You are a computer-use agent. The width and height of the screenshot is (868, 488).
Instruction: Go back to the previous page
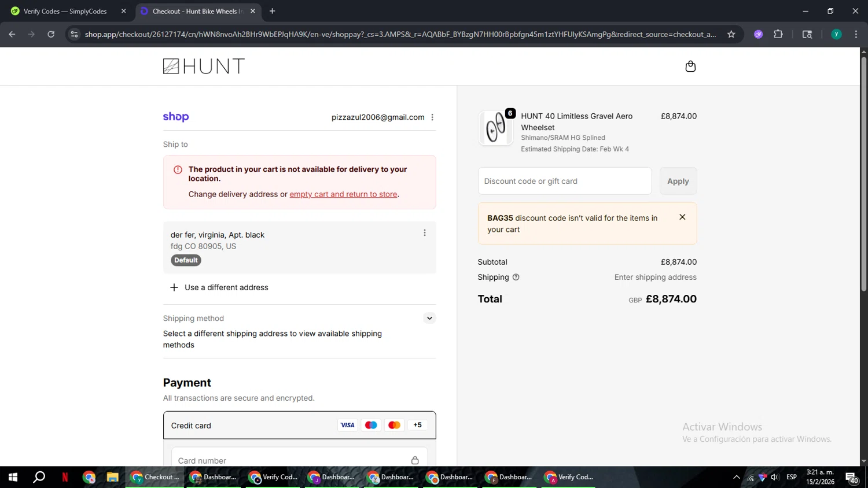(x=12, y=35)
